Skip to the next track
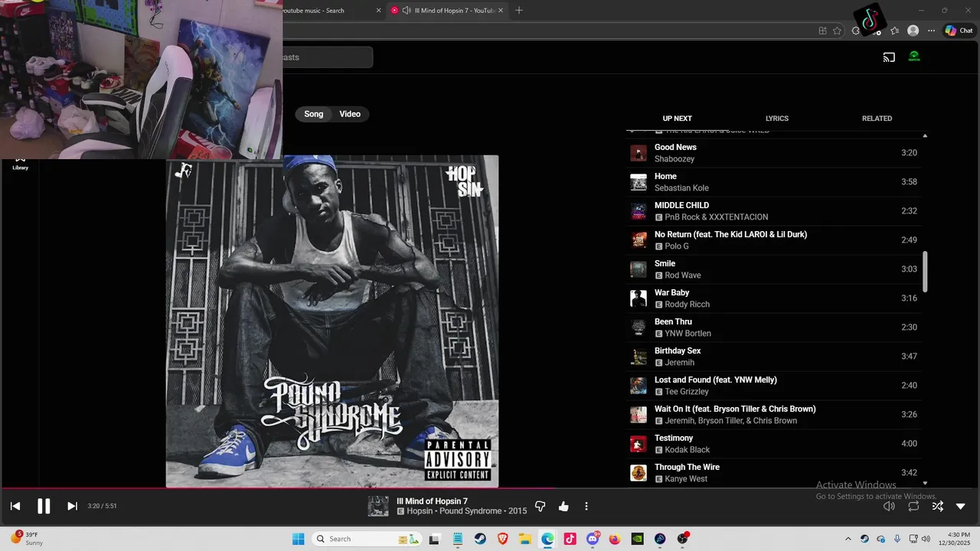Viewport: 980px width, 551px height. (72, 506)
